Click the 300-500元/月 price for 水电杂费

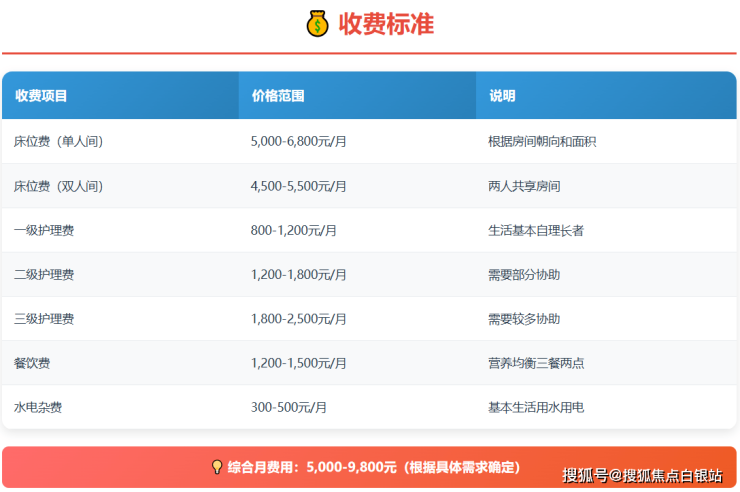pos(288,407)
